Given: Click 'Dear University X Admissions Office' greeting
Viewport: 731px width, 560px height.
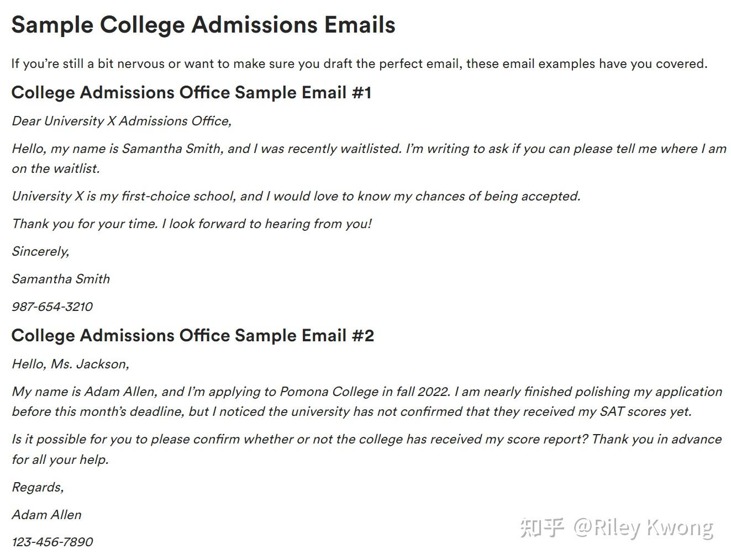Looking at the screenshot, I should coord(122,121).
